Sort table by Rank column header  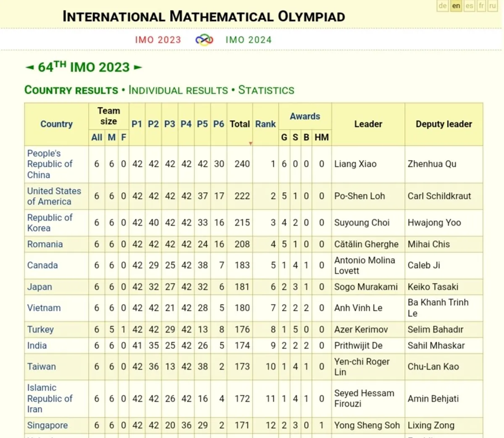[x=265, y=124]
